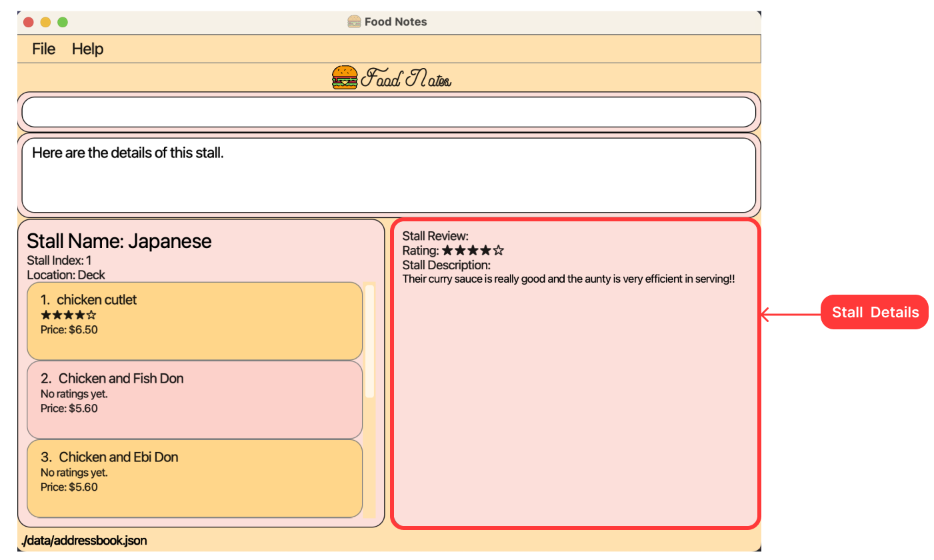Click the small burger icon in title bar
Image resolution: width=934 pixels, height=560 pixels.
pos(354,21)
